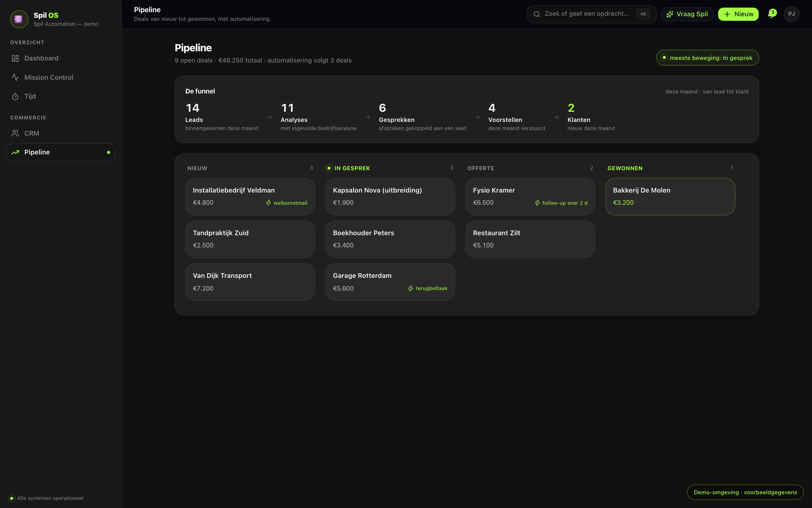Click the 11 Analyses funnel stat
The width and height of the screenshot is (812, 508).
[x=318, y=117]
